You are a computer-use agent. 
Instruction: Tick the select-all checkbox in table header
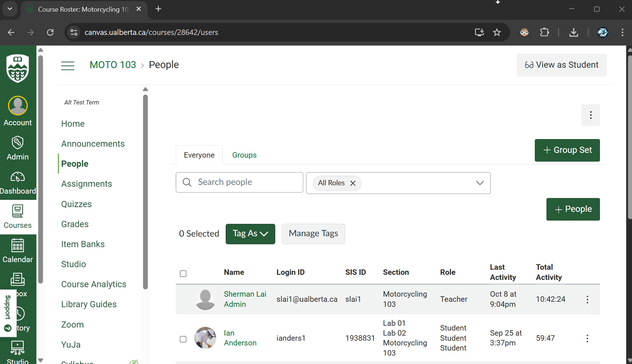coord(183,274)
